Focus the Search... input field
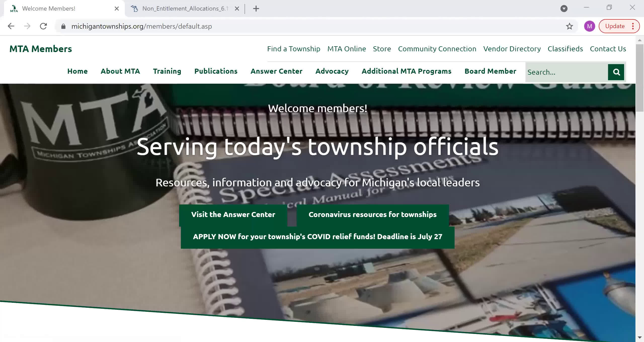This screenshot has height=342, width=644. [567, 72]
